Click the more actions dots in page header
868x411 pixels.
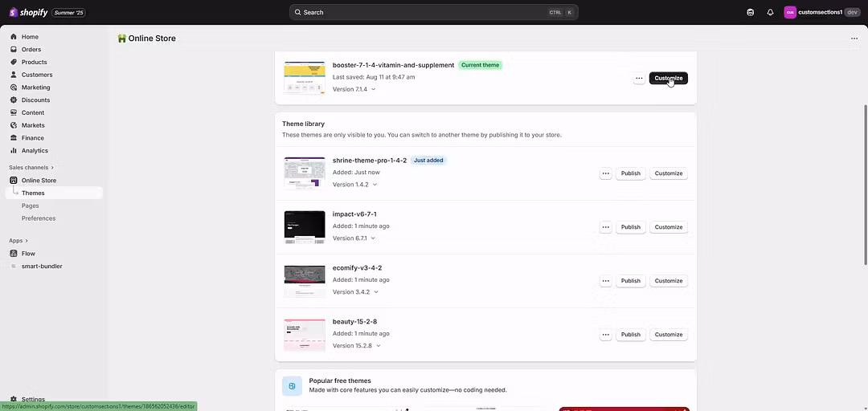pyautogui.click(x=854, y=39)
